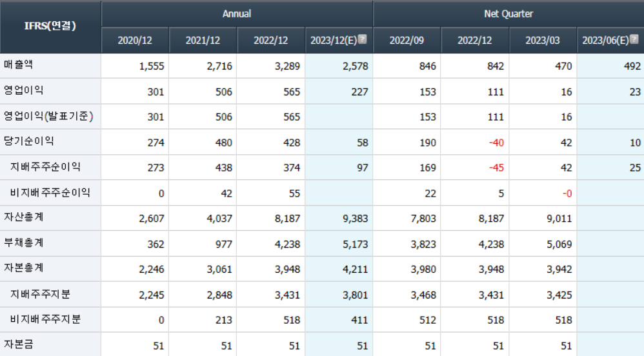Click the help icon beside 2023/12(E)
The height and width of the screenshot is (356, 644).
click(x=362, y=39)
